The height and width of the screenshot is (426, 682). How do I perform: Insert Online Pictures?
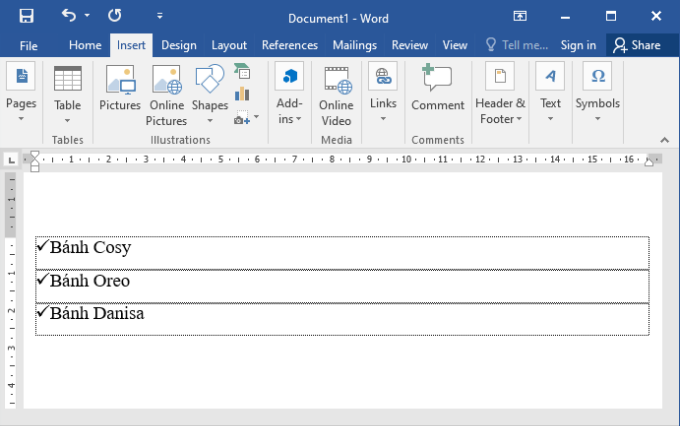(x=167, y=95)
